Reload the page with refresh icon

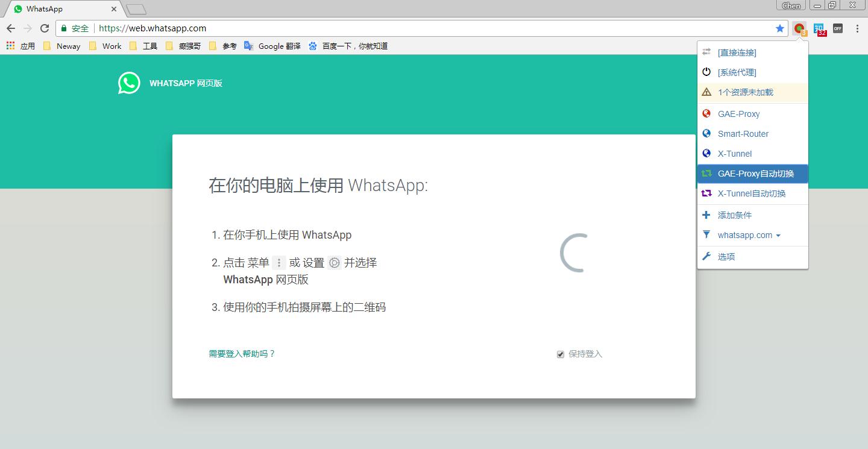point(45,28)
